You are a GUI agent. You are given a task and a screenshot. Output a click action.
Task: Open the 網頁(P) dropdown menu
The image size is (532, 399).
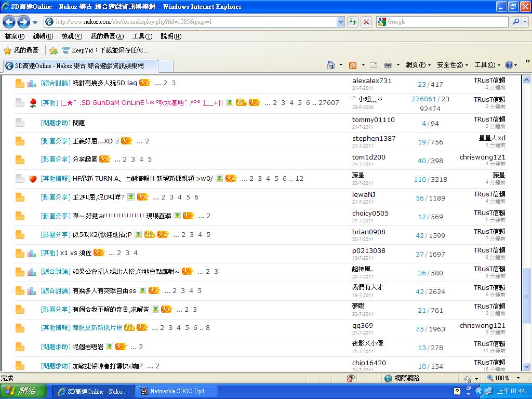418,65
